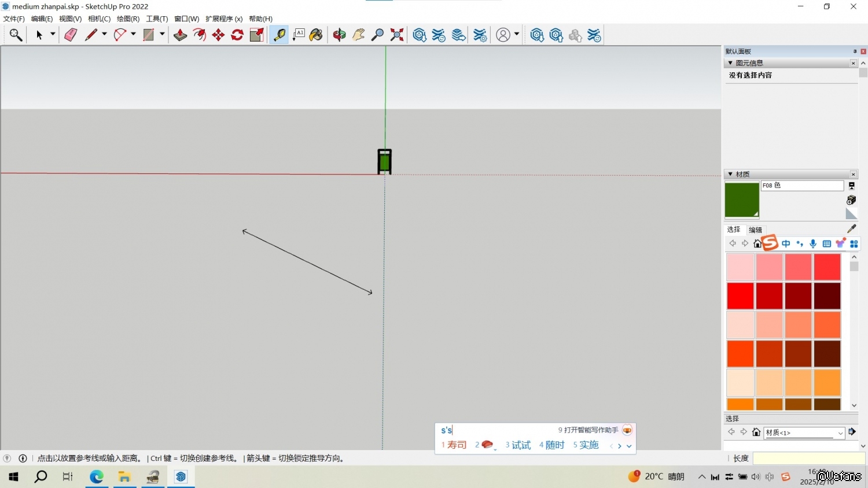Open the 相机(C) menu
868x488 pixels.
[99, 19]
